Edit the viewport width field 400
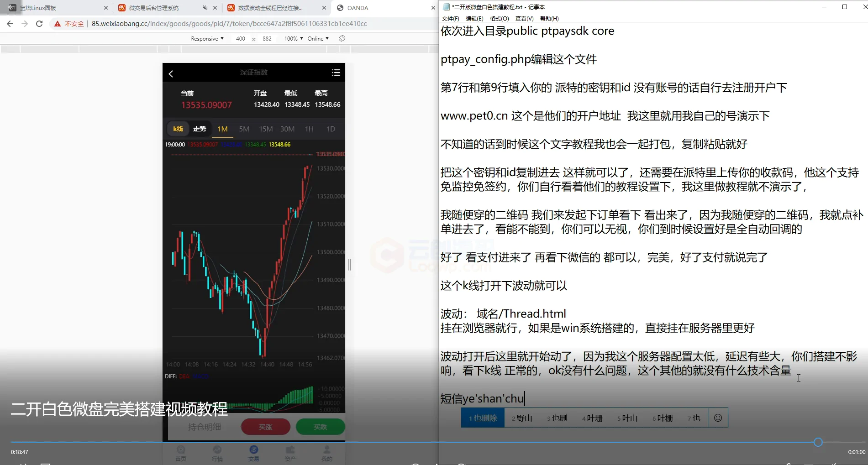Viewport: 868px width, 465px height. click(241, 39)
